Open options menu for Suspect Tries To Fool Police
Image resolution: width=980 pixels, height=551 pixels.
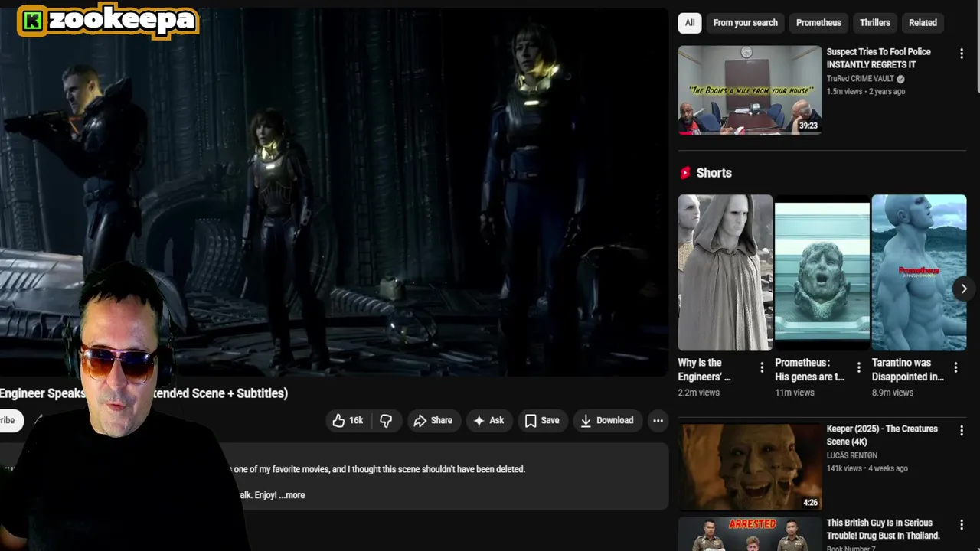[962, 54]
